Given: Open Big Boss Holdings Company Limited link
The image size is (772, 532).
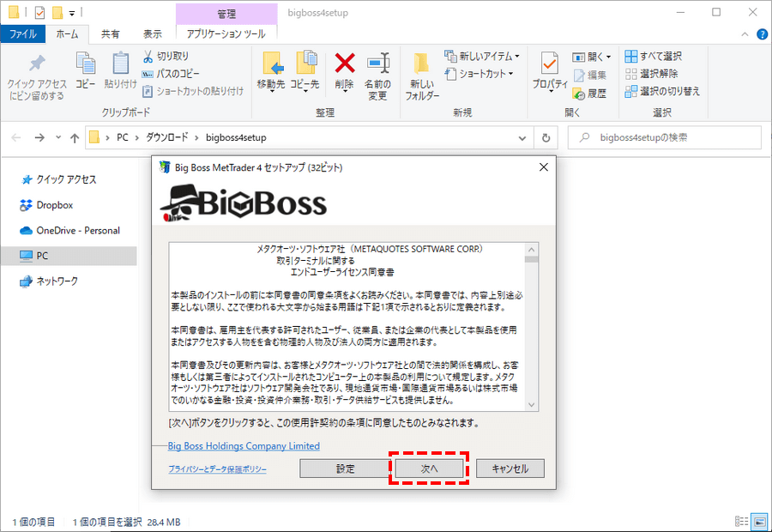Looking at the screenshot, I should pyautogui.click(x=244, y=446).
